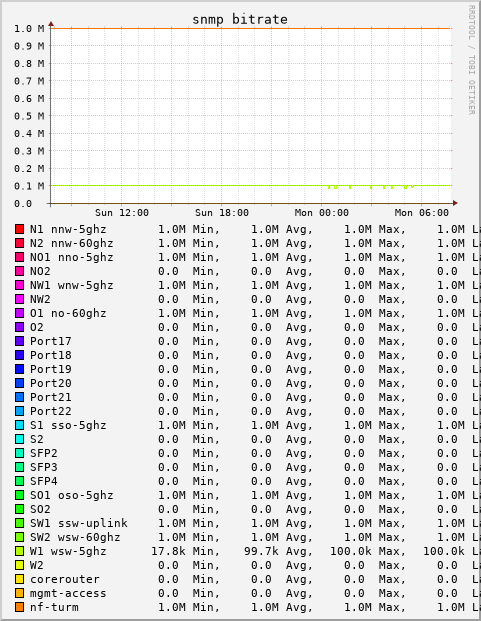Click the Port22 legend color swatch
481x621 pixels.
pyautogui.click(x=19, y=411)
